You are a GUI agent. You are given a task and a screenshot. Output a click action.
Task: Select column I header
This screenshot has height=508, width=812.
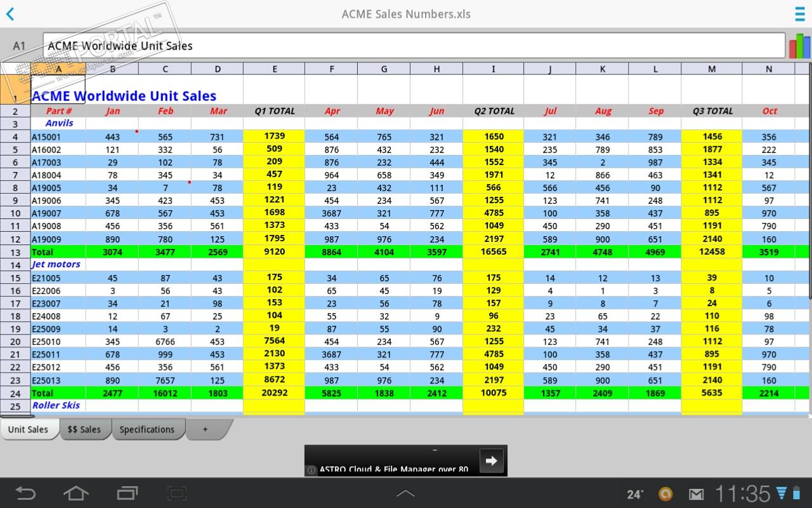(x=494, y=69)
